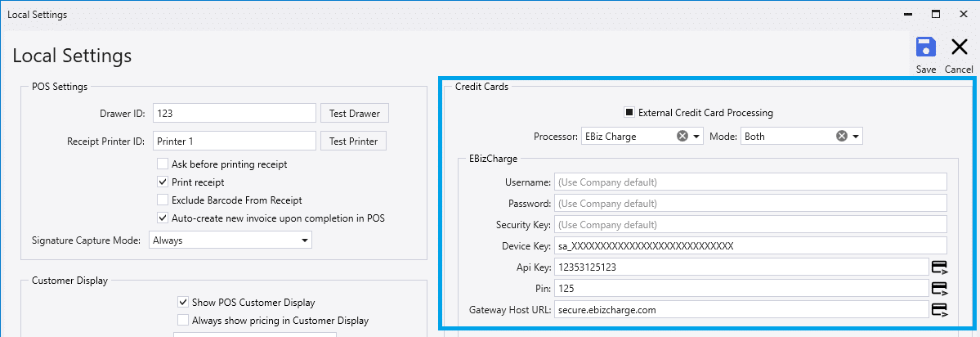Viewport: 980px width, 337px height.
Task: Maximize the Local Settings window
Action: pos(936,14)
